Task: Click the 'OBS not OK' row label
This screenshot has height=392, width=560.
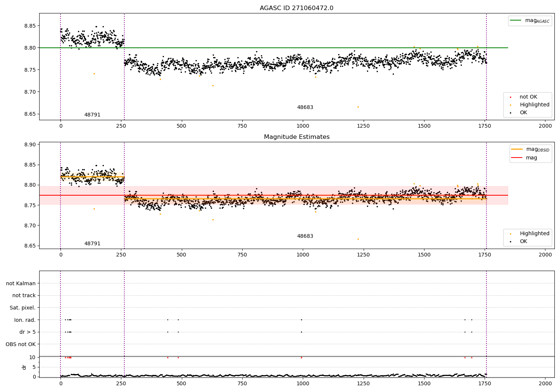Action: pyautogui.click(x=21, y=344)
